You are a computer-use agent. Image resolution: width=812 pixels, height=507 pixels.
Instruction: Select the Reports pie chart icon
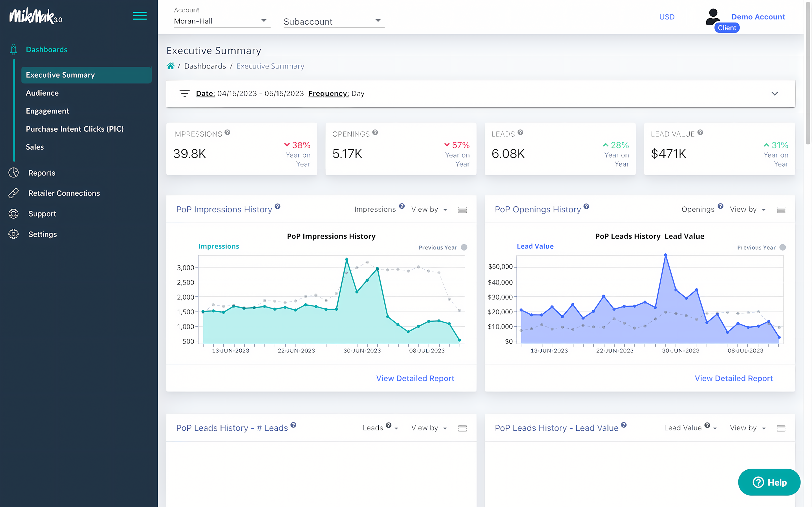[14, 173]
